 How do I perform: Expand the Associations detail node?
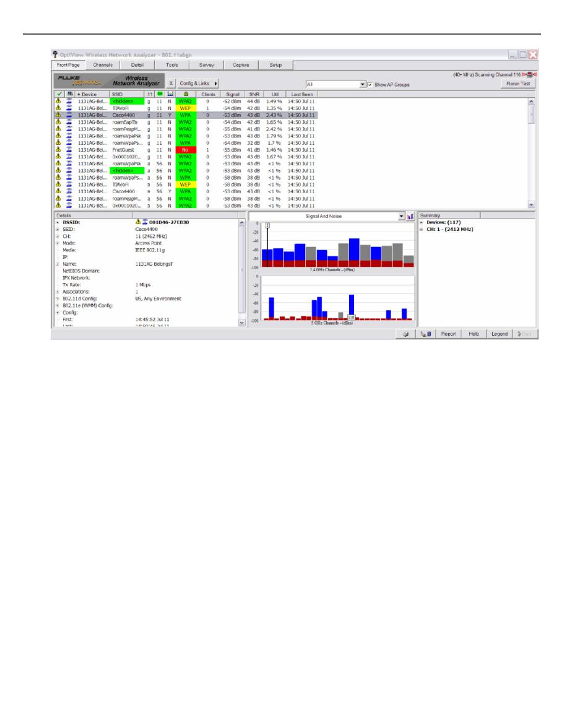point(58,292)
